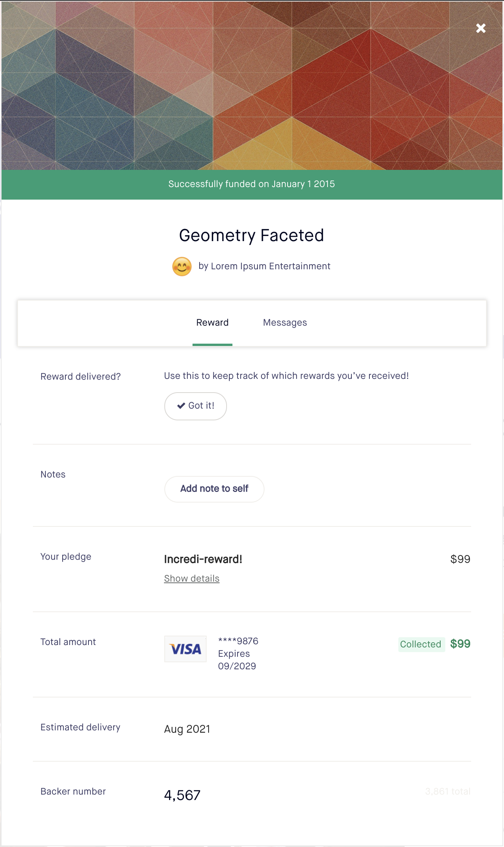Click the smiley creator avatar
The width and height of the screenshot is (504, 847).
(182, 267)
